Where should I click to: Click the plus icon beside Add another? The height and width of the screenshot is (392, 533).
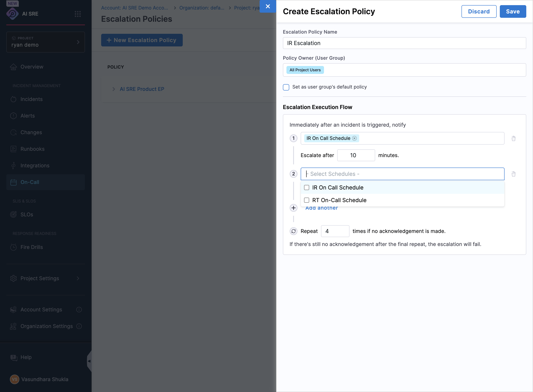click(x=293, y=208)
